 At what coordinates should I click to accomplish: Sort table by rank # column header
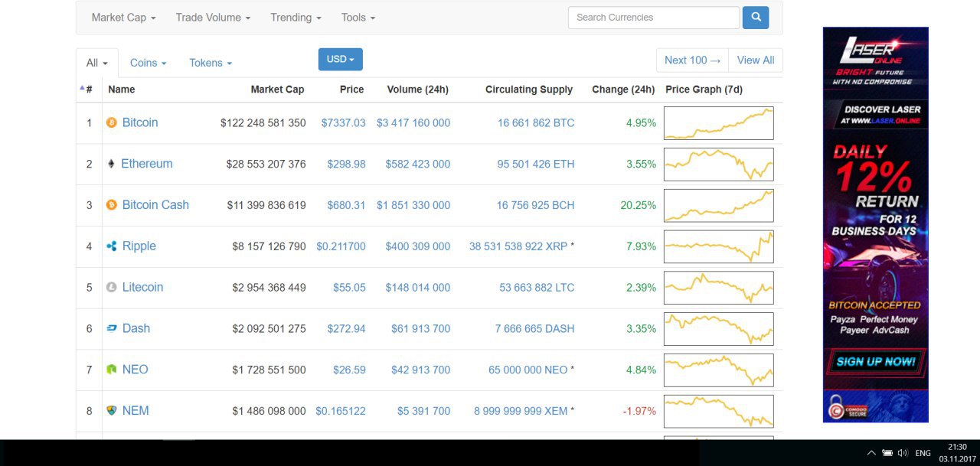click(x=89, y=90)
